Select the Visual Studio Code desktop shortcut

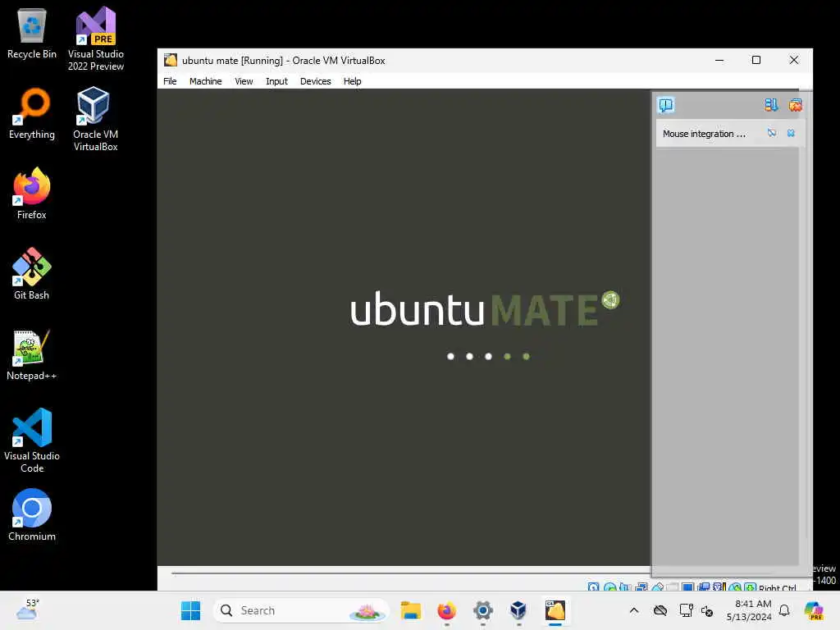(x=32, y=441)
